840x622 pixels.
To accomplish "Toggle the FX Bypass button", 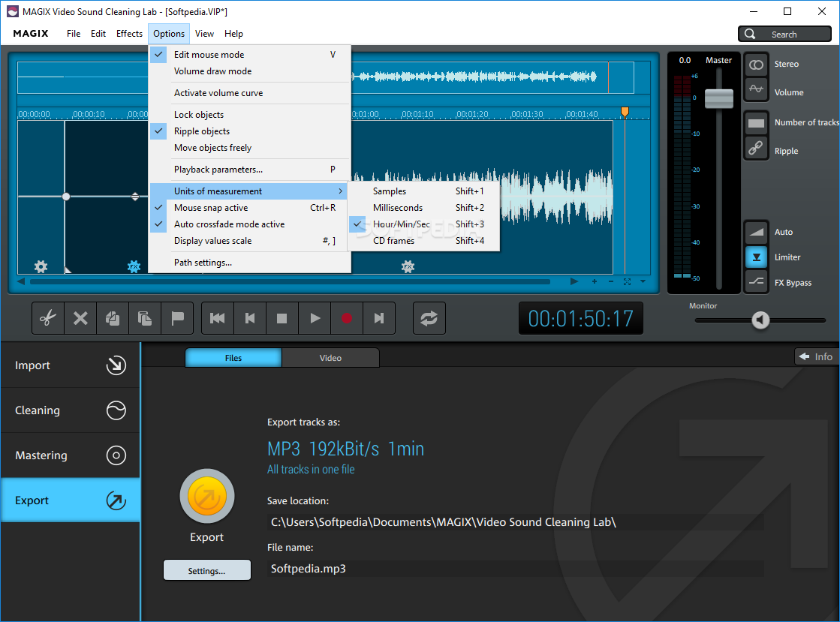I will 756,281.
